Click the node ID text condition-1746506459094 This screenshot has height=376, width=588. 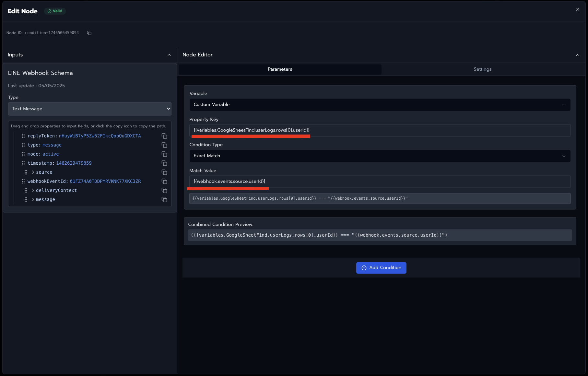click(52, 33)
